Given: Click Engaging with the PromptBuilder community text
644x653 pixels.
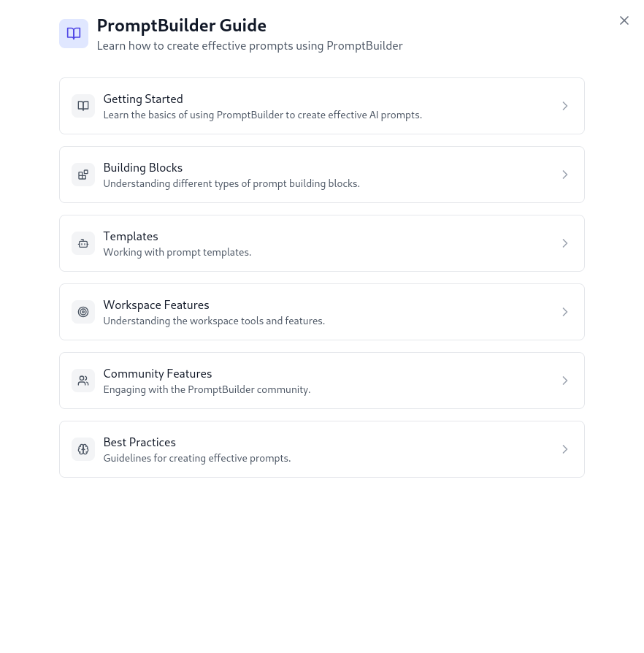Looking at the screenshot, I should click(x=207, y=390).
